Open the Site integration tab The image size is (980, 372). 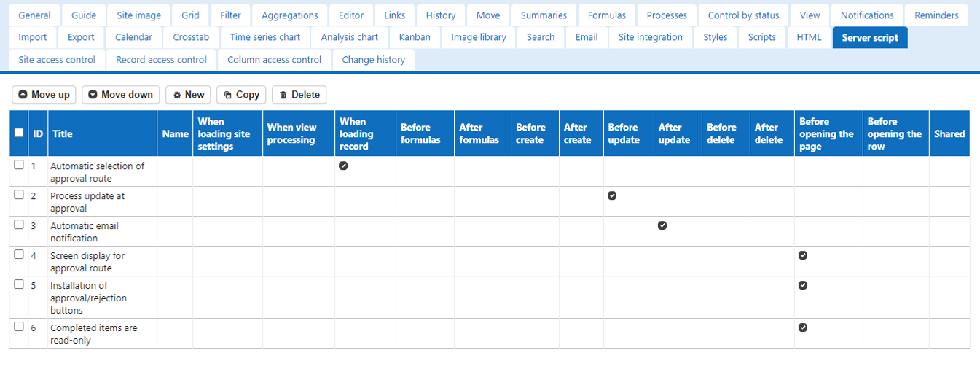(x=651, y=37)
